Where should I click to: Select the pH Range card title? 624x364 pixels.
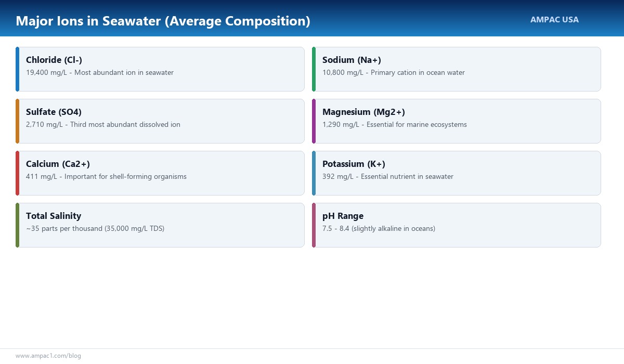pos(343,216)
